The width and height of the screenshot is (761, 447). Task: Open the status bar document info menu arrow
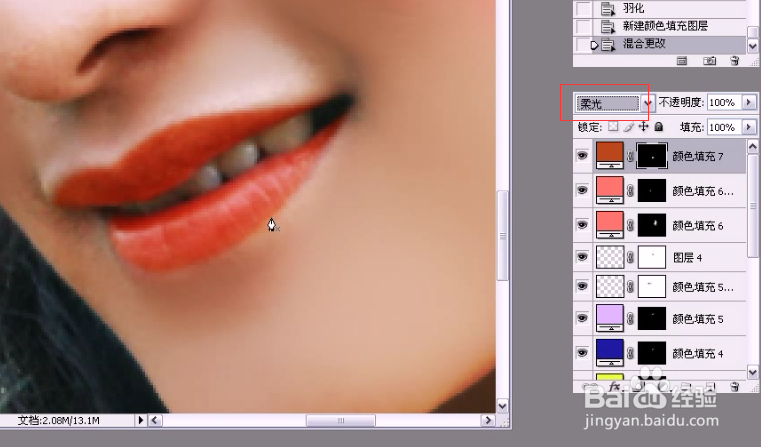141,420
